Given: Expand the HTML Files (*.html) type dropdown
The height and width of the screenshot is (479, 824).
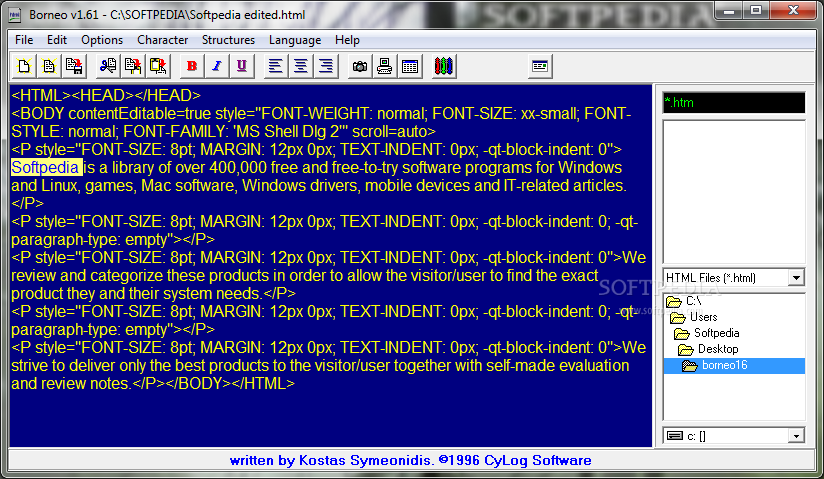Looking at the screenshot, I should pos(796,278).
